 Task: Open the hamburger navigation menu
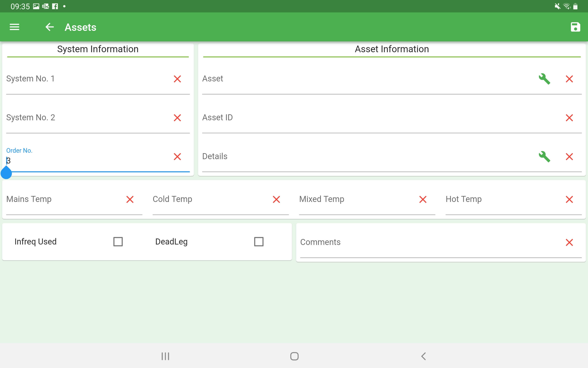14,27
